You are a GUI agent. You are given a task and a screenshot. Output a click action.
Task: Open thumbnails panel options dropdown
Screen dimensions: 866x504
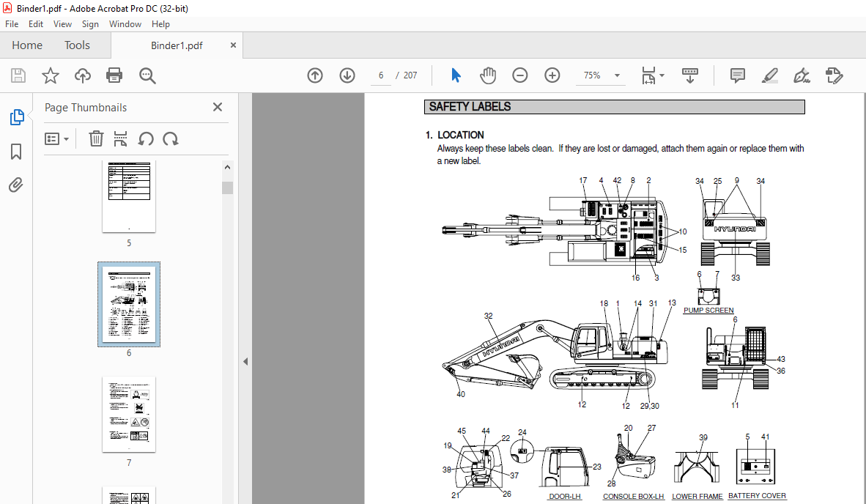[56, 138]
